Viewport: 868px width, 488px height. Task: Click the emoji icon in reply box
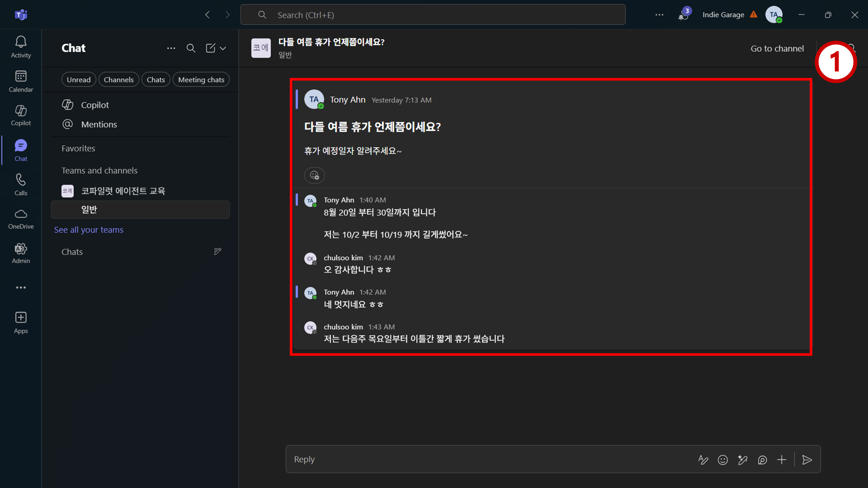point(723,460)
